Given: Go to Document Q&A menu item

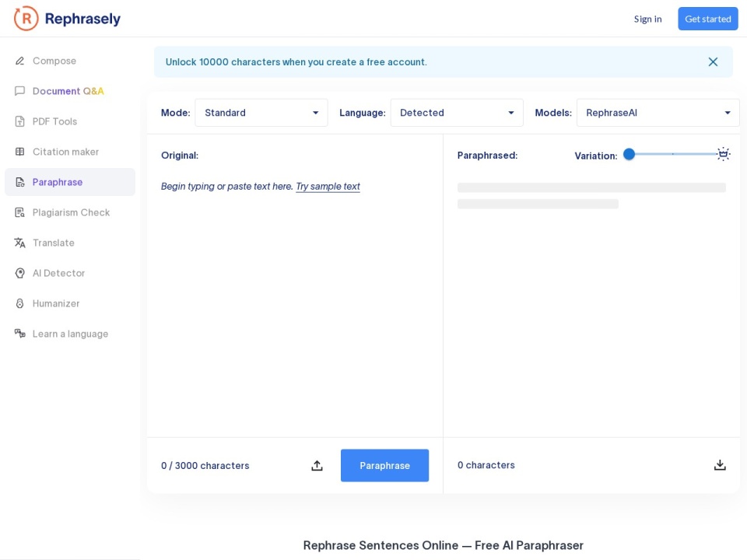Looking at the screenshot, I should [70, 91].
